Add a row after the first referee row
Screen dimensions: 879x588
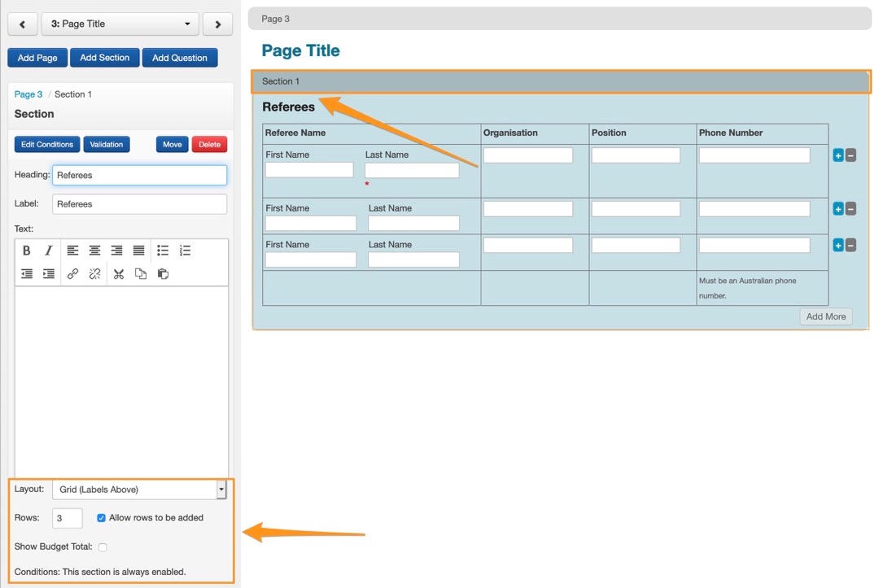tap(837, 155)
